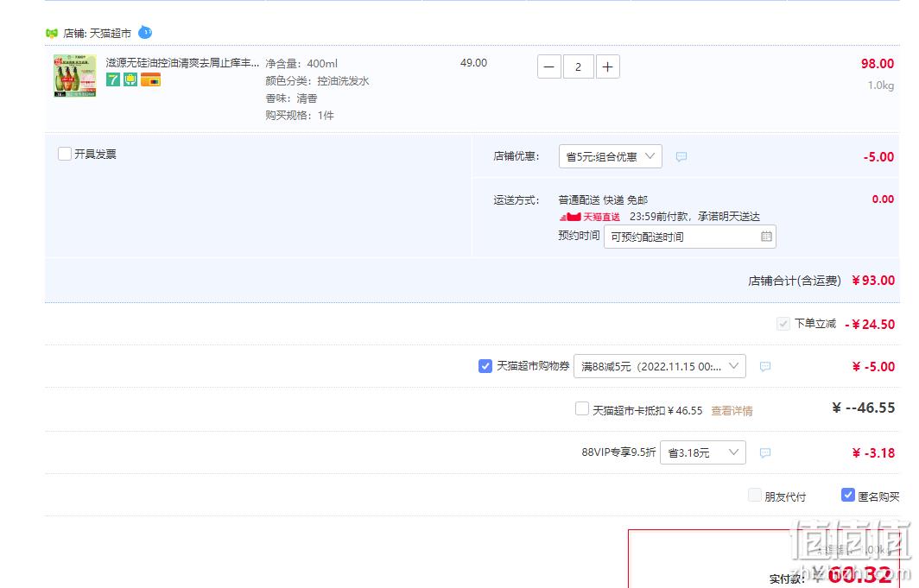This screenshot has height=588, width=919.
Task: Click the ¥-5.00 amount in 天猫超市购物券 row
Action: pyautogui.click(x=873, y=367)
